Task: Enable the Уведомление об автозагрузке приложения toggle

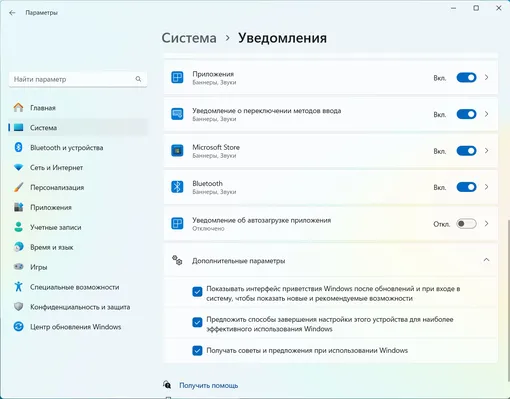Action: tap(466, 224)
